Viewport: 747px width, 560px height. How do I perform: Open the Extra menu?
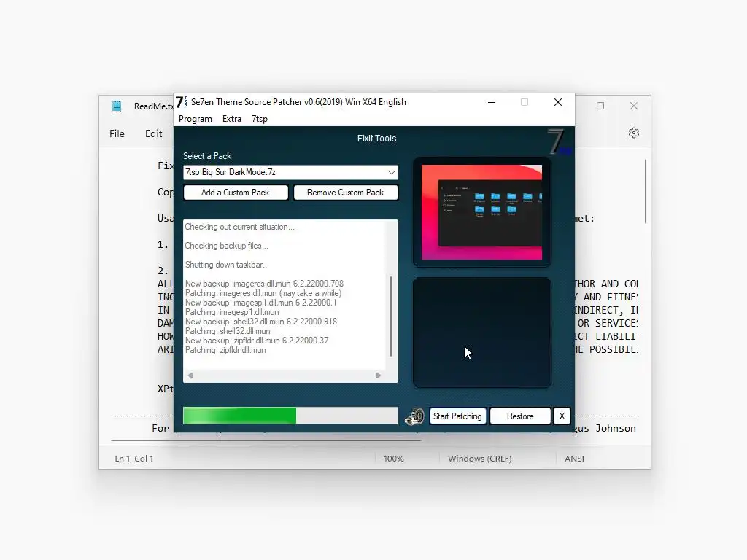(x=231, y=119)
